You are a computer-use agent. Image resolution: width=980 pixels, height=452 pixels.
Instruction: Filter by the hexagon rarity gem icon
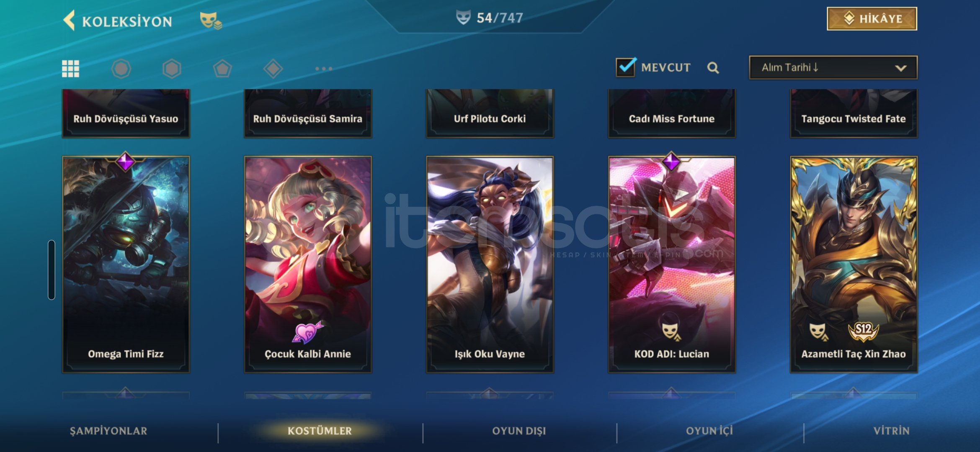[172, 69]
